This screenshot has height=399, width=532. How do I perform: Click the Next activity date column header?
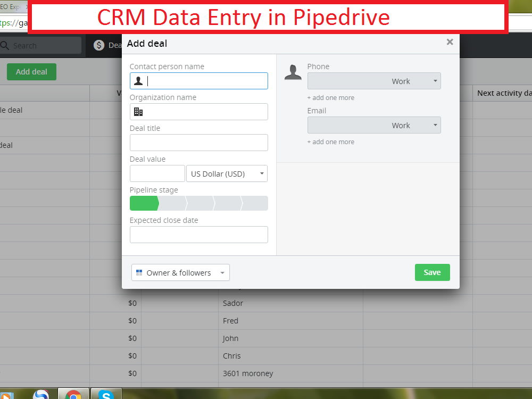click(x=504, y=93)
